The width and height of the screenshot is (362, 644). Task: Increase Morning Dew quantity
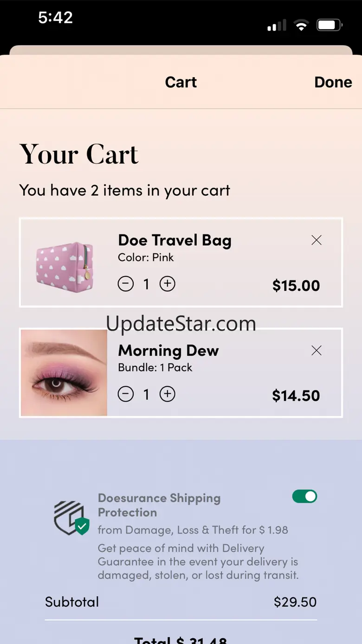tap(168, 394)
